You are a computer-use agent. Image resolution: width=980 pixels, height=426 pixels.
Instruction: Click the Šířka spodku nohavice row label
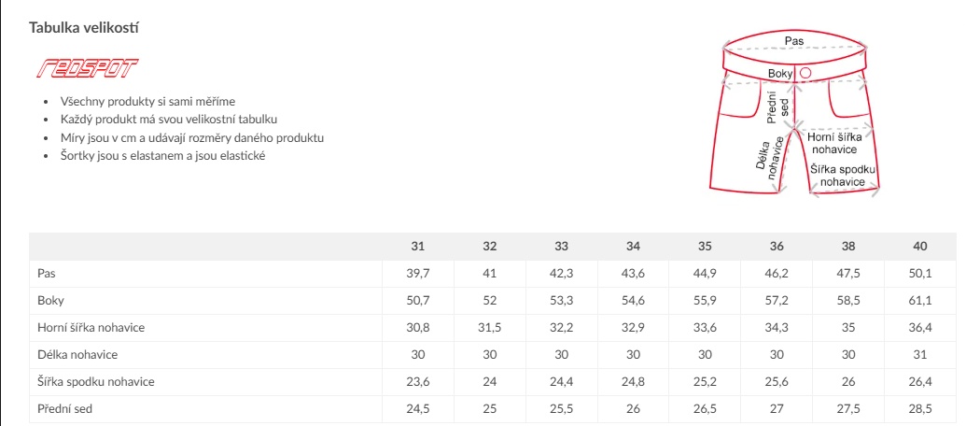[96, 382]
